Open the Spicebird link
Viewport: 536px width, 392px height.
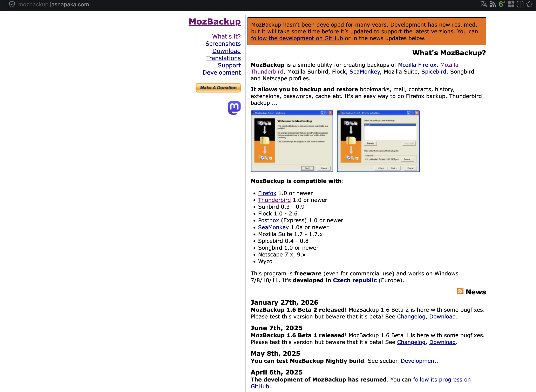pyautogui.click(x=434, y=72)
